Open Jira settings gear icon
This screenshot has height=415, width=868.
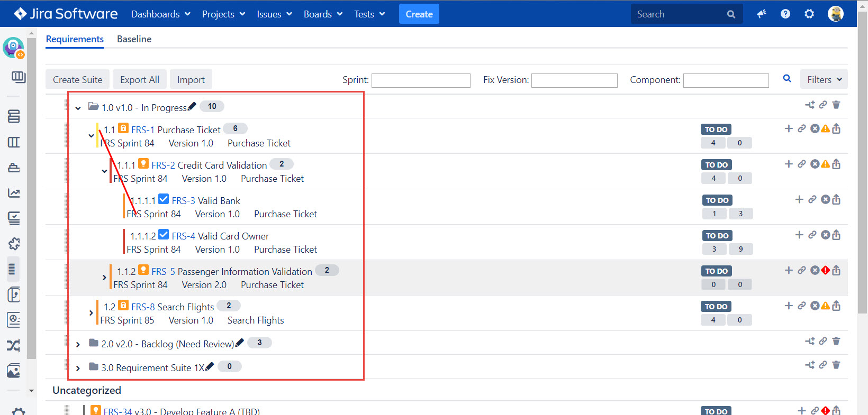tap(809, 14)
